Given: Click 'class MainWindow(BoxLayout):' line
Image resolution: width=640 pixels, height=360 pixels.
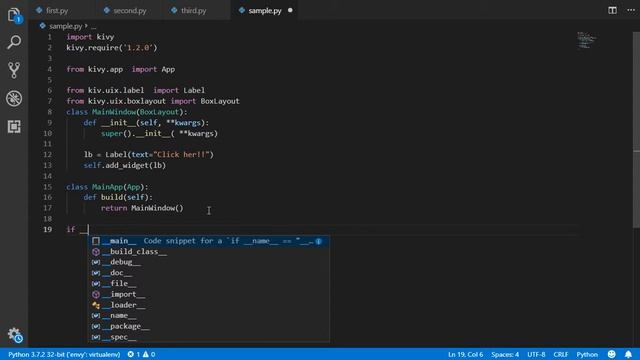Looking at the screenshot, I should [127, 112].
